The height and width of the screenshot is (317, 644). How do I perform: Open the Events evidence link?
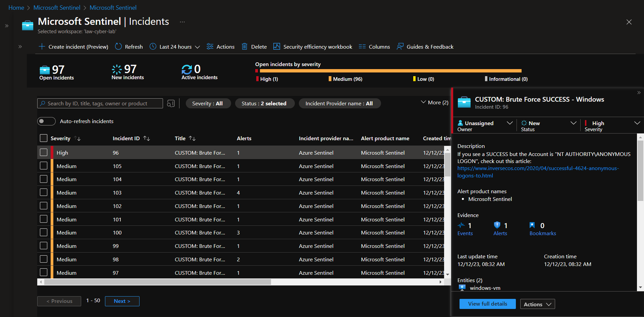point(465,233)
